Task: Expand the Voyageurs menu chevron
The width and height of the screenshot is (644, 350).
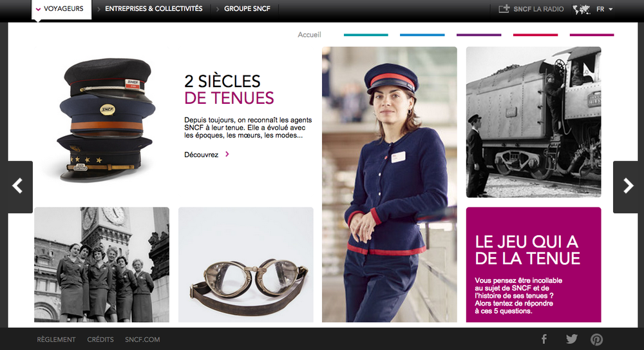Action: (x=38, y=9)
